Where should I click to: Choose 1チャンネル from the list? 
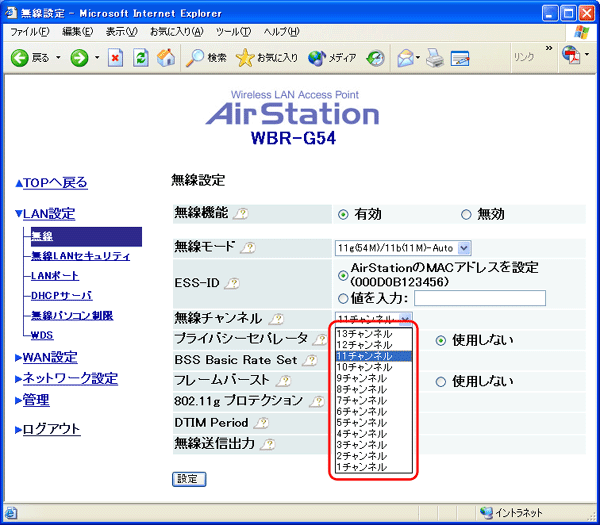(374, 467)
